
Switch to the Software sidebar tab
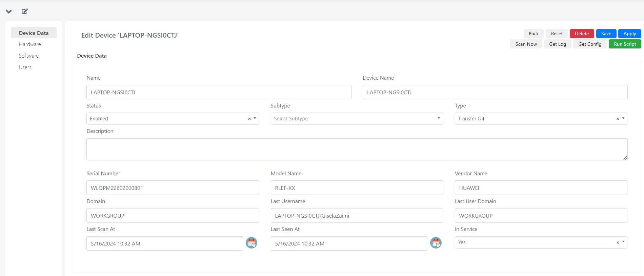pyautogui.click(x=29, y=56)
